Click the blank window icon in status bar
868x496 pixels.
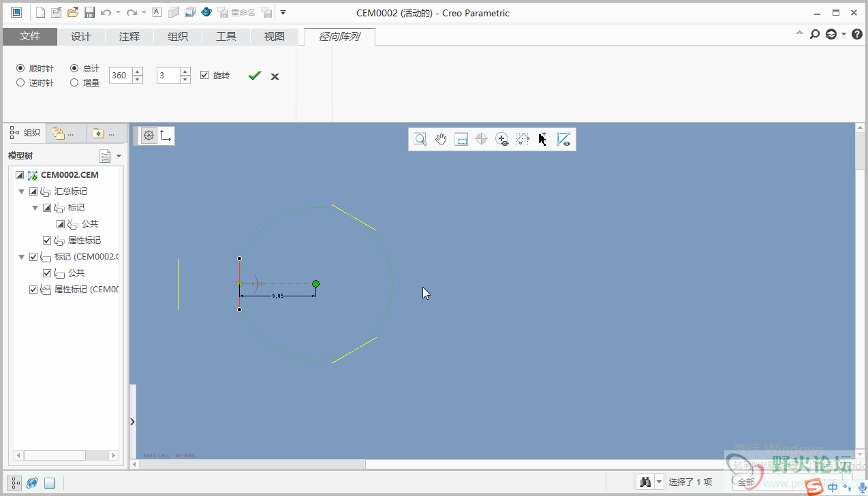tap(50, 483)
